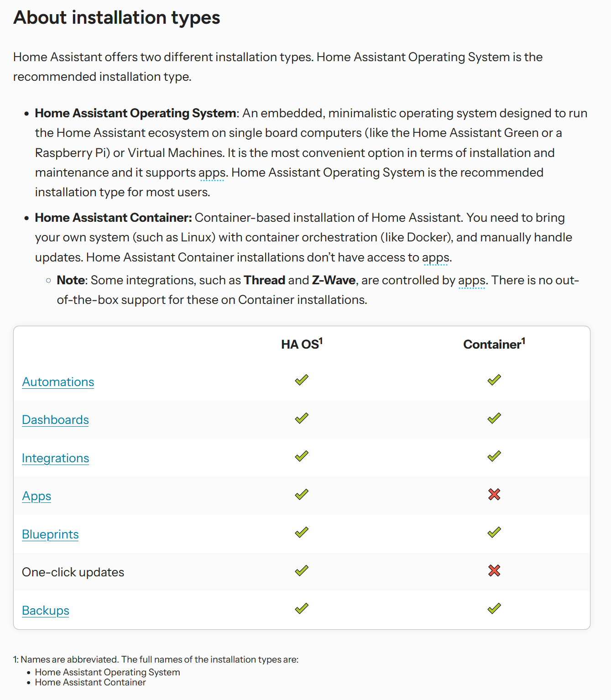The width and height of the screenshot is (611, 700).
Task: Open the Backups link
Action: click(46, 611)
